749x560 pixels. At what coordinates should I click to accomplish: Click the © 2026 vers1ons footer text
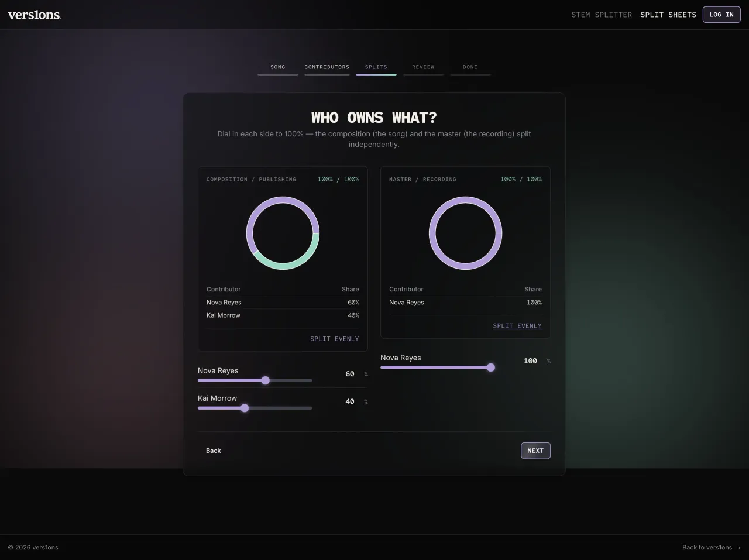[x=33, y=548]
